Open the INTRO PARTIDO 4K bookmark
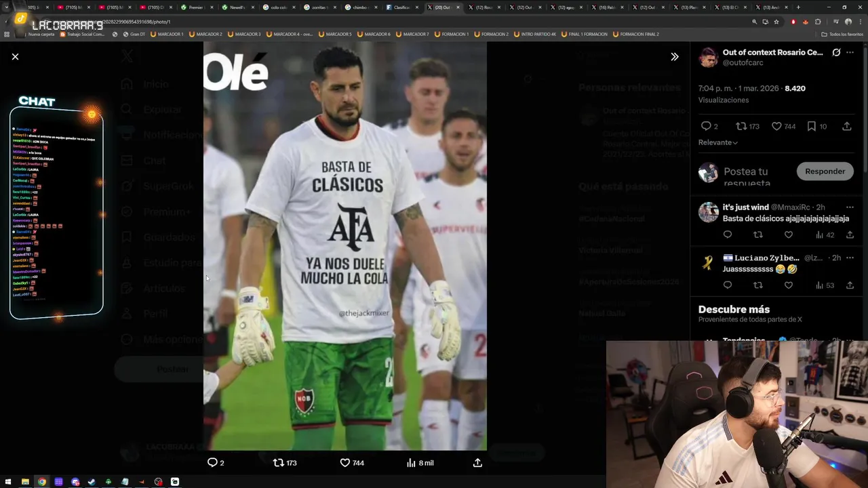The image size is (868, 488). point(536,34)
